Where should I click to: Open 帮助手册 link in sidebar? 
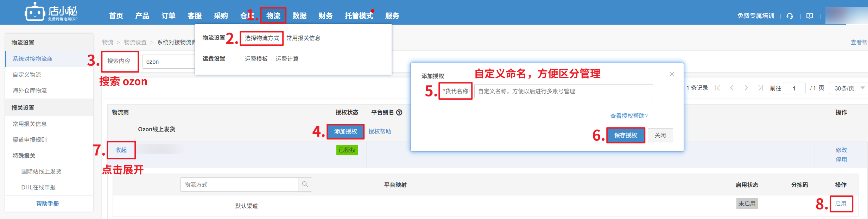click(x=47, y=204)
